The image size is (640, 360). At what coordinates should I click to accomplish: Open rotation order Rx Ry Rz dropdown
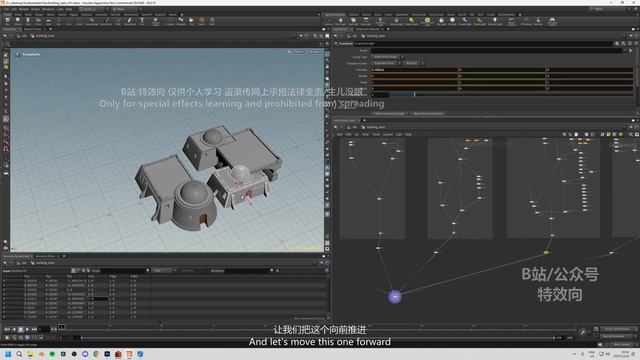[413, 63]
